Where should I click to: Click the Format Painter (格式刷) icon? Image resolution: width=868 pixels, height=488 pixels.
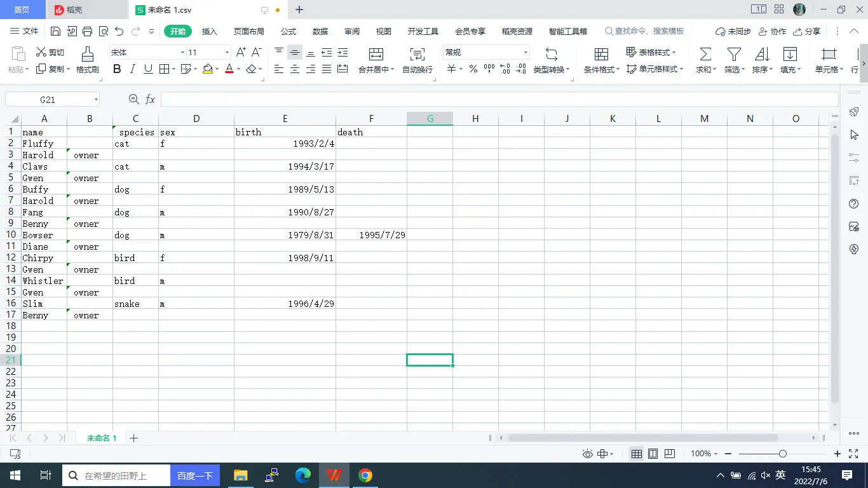tap(88, 53)
